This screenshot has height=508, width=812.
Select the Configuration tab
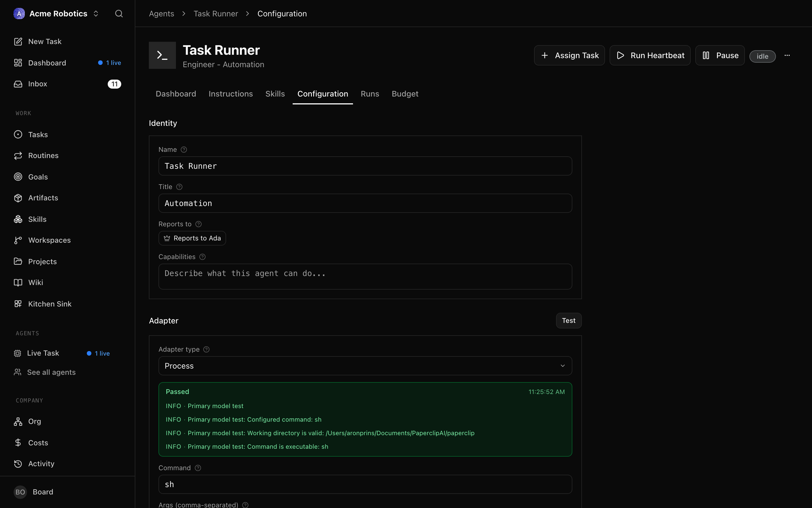323,94
